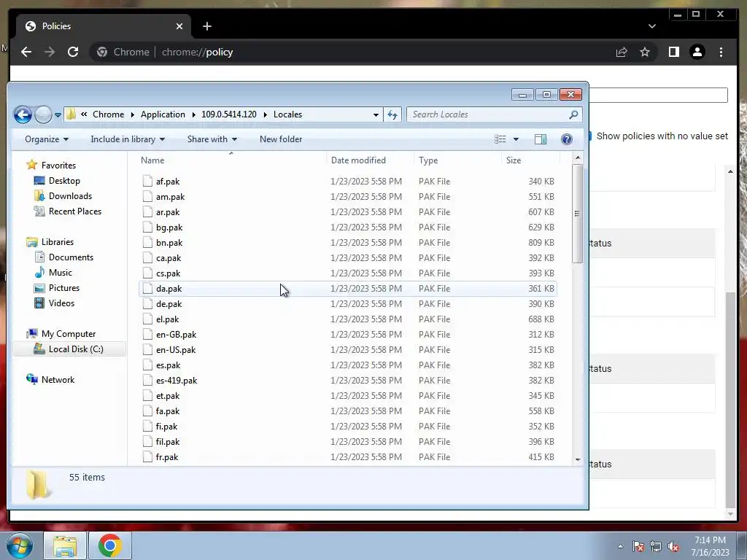The height and width of the screenshot is (560, 747).
Task: Open Documents library
Action: click(x=71, y=257)
